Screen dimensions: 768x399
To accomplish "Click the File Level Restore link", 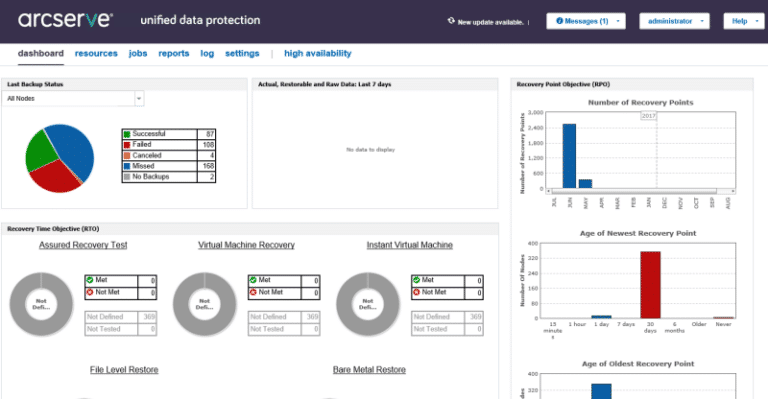I will coord(124,370).
